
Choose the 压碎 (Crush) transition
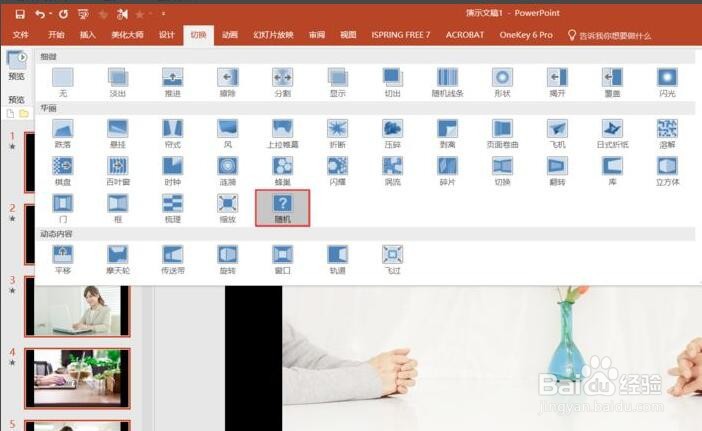coord(393,134)
